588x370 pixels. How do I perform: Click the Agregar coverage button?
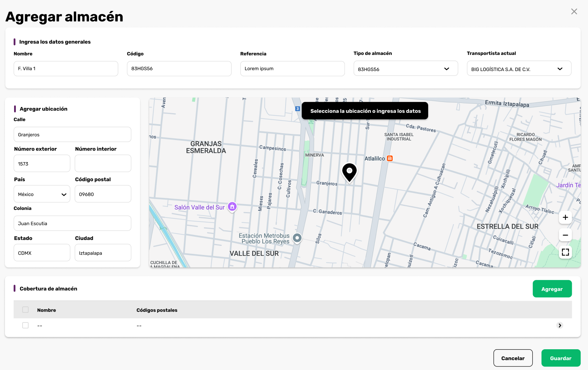pyautogui.click(x=552, y=289)
